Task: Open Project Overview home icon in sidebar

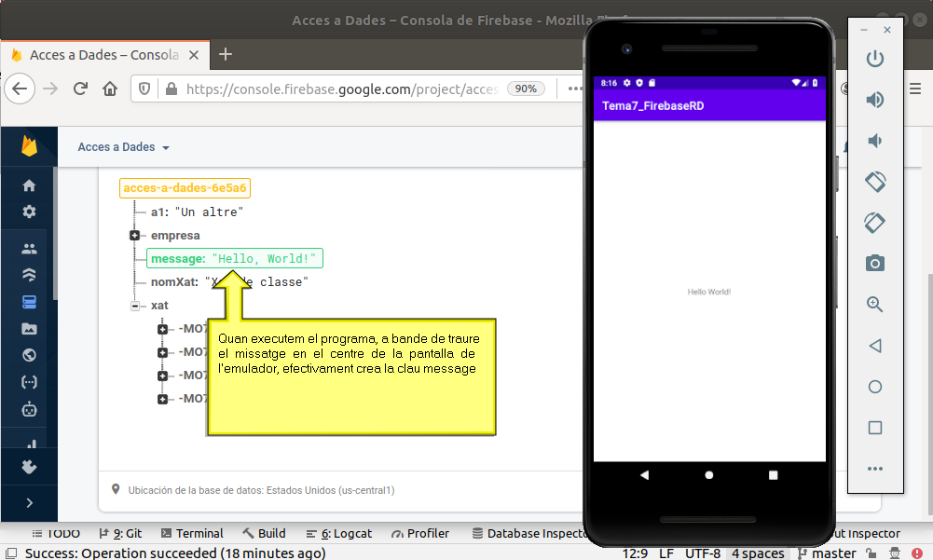Action: (x=29, y=185)
